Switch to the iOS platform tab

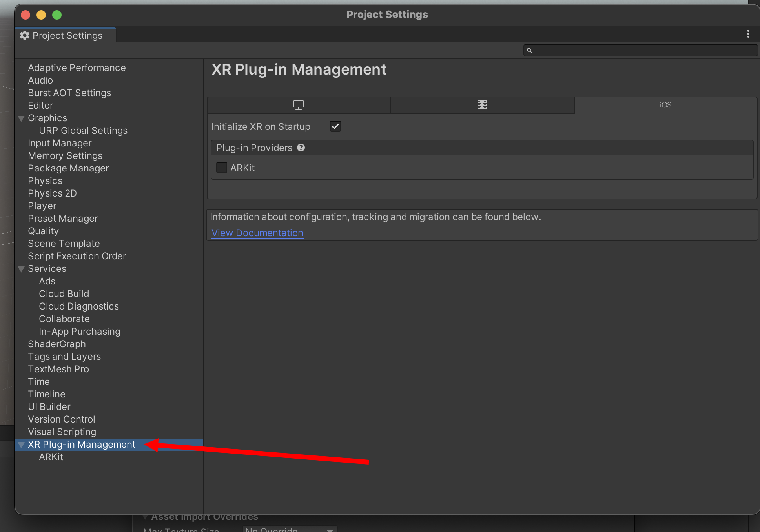[665, 105]
